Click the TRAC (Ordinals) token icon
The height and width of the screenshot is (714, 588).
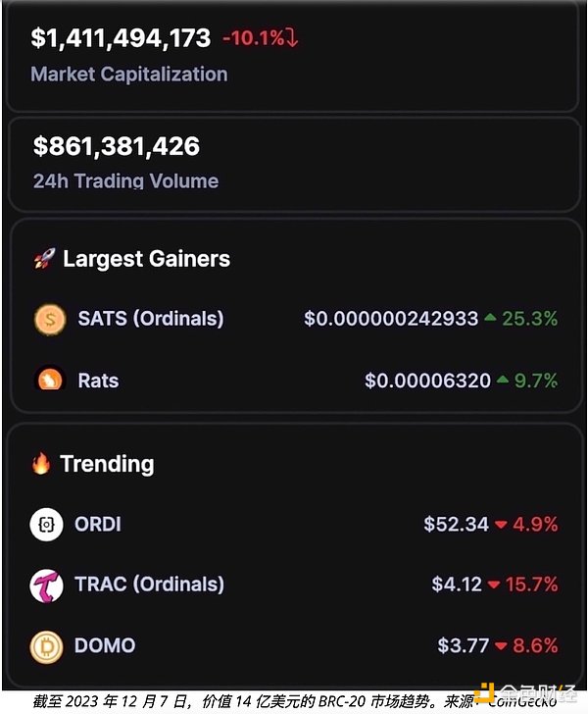46,586
